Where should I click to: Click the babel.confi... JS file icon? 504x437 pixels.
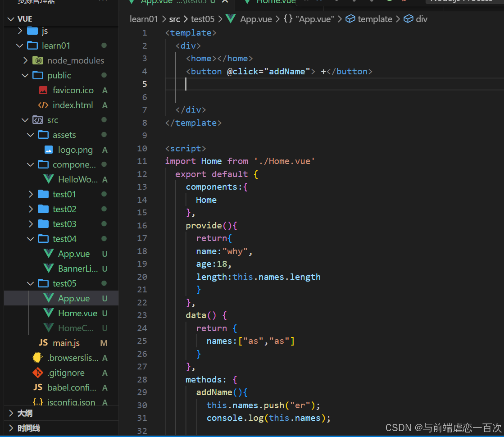point(38,387)
